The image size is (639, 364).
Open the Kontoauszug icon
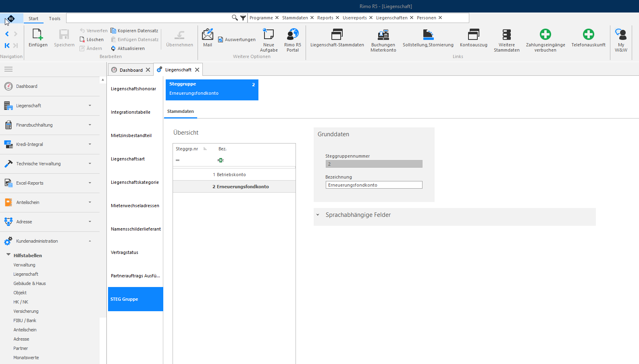tap(474, 34)
